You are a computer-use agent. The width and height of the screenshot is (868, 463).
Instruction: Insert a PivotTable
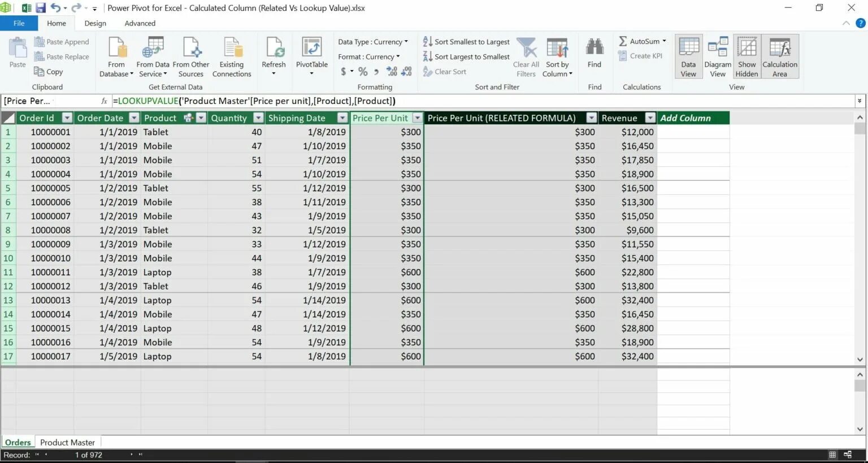tap(312, 57)
